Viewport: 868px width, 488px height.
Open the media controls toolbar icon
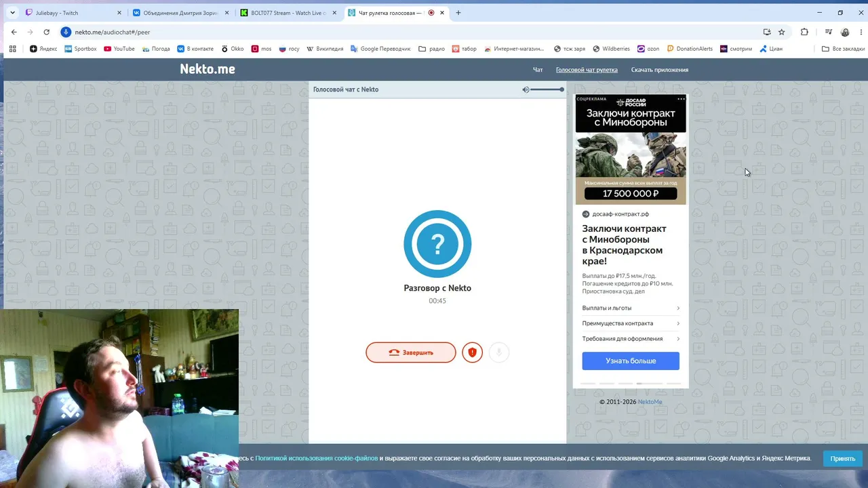[829, 32]
